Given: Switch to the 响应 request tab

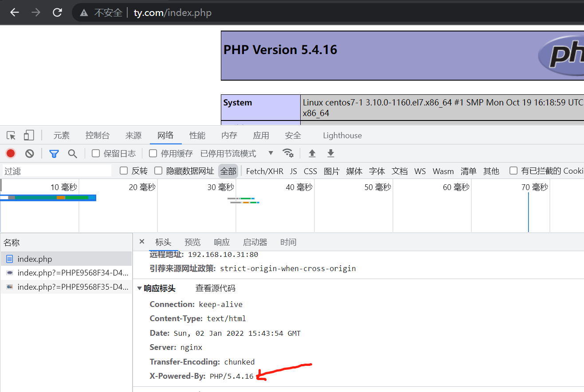Looking at the screenshot, I should click(222, 242).
